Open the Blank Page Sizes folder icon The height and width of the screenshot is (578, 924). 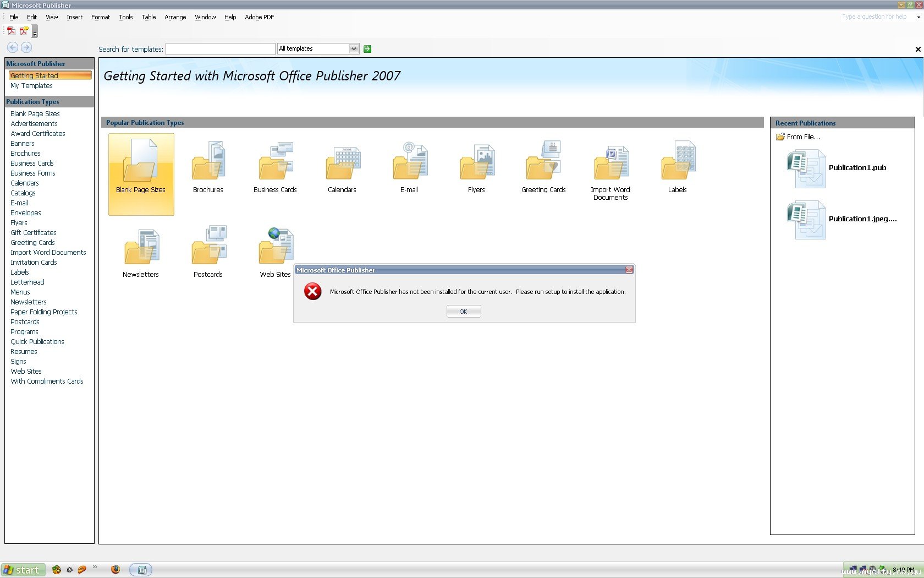click(141, 160)
